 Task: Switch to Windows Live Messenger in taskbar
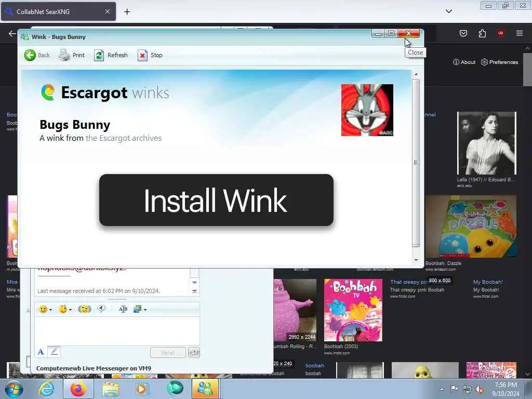pyautogui.click(x=205, y=389)
